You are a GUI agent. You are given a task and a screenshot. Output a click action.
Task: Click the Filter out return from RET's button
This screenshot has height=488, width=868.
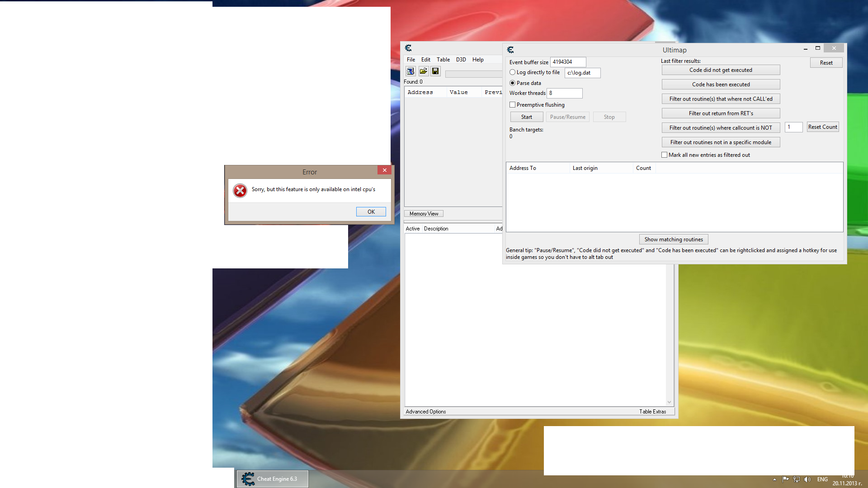pos(721,113)
